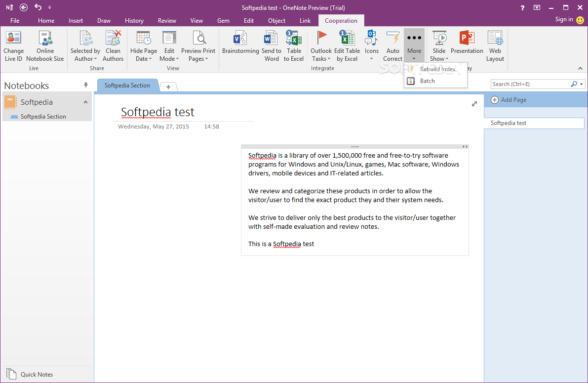The width and height of the screenshot is (588, 383).
Task: Open the View tab
Action: point(196,21)
